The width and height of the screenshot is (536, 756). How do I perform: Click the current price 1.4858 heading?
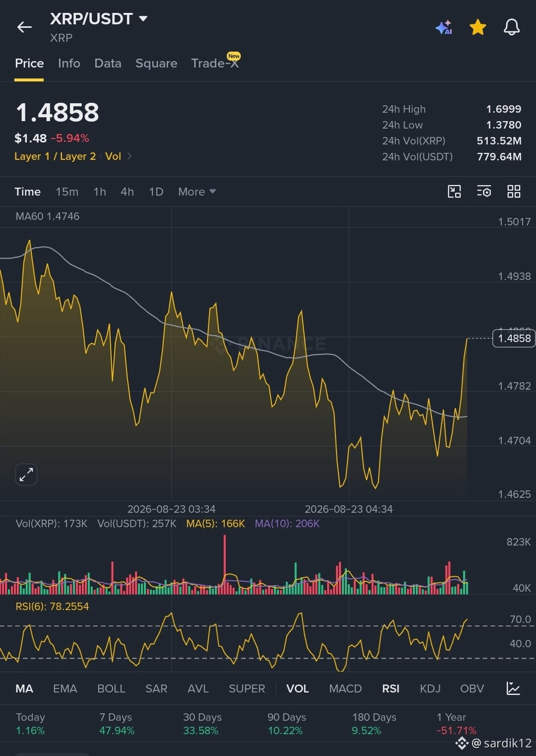point(58,112)
